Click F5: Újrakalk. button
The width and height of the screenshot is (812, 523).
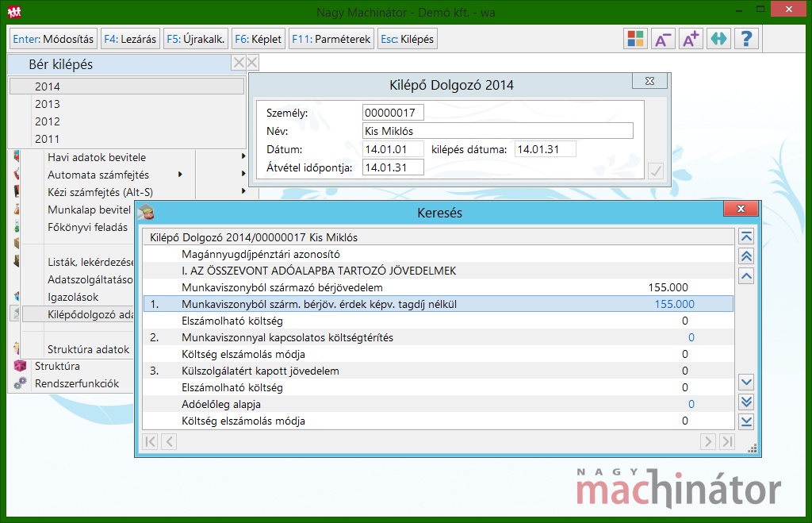coord(196,39)
